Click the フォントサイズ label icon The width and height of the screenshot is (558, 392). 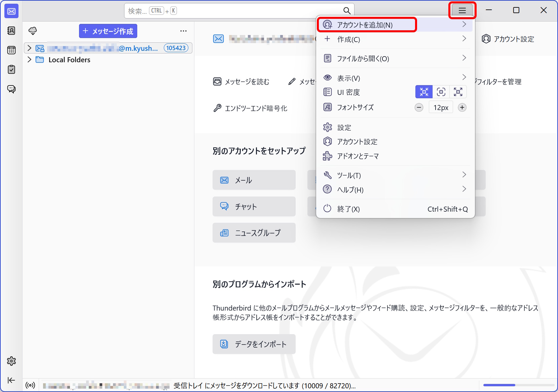(328, 107)
